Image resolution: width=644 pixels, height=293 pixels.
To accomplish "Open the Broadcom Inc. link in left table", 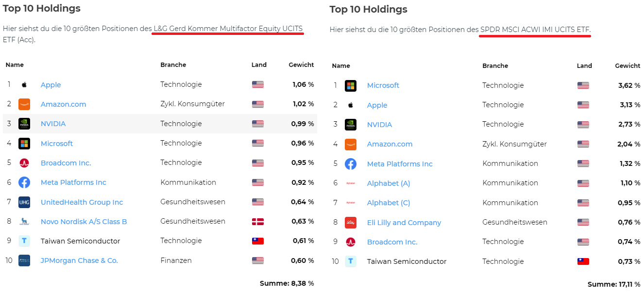I will point(66,163).
